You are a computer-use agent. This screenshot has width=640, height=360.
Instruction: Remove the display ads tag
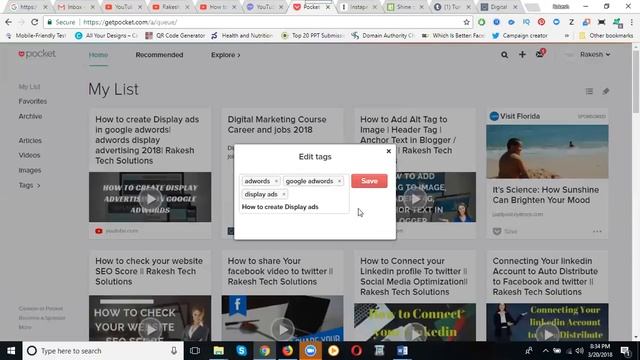pos(284,194)
